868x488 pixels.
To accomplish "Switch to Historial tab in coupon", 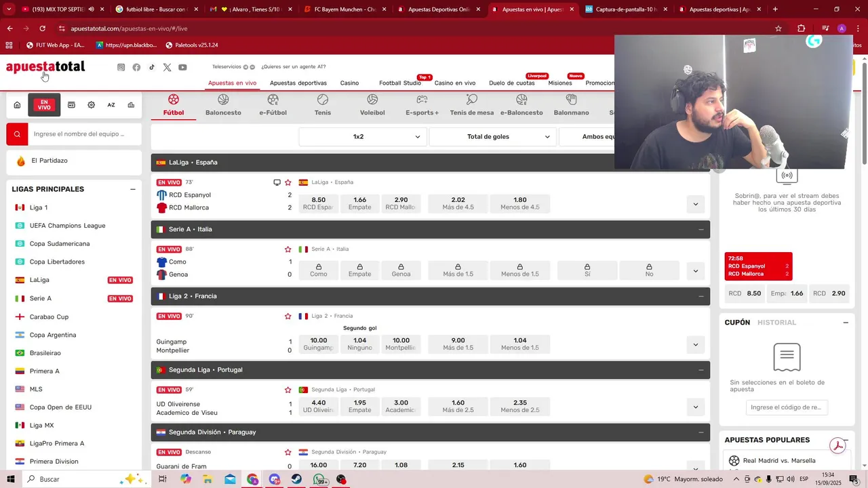I will coord(776,323).
